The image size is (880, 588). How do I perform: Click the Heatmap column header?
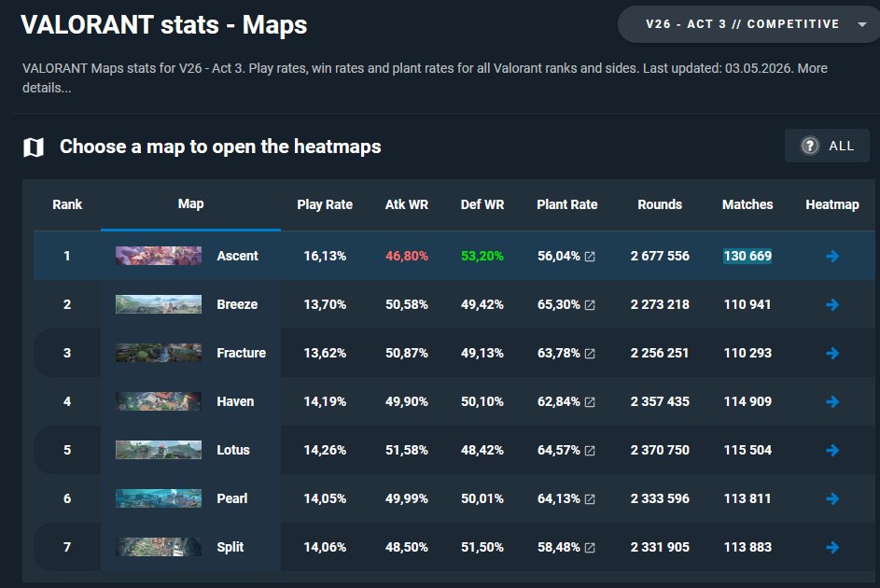point(832,204)
